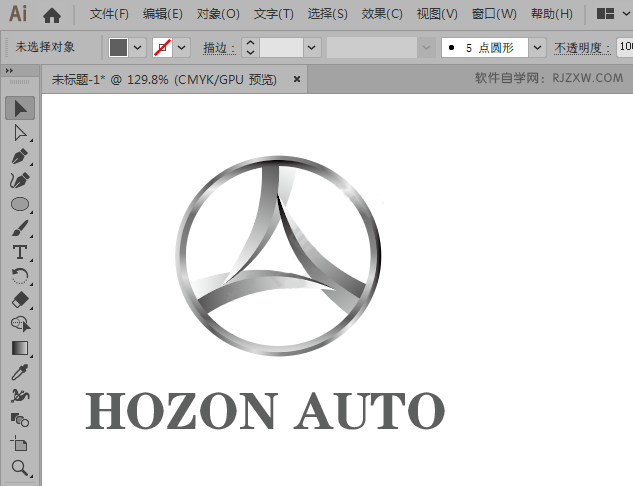This screenshot has height=486, width=633.
Task: Open the stroke color dropdown arrow
Action: click(x=182, y=48)
